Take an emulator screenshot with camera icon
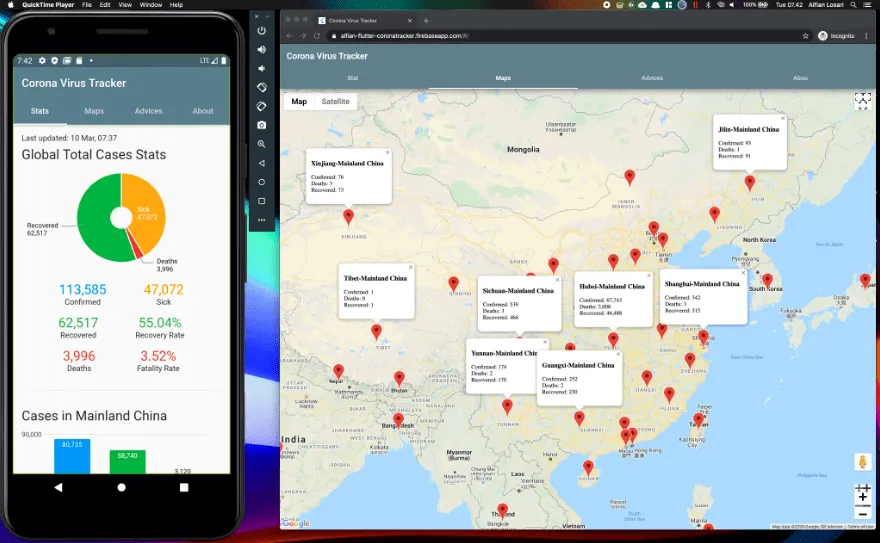 [x=262, y=125]
